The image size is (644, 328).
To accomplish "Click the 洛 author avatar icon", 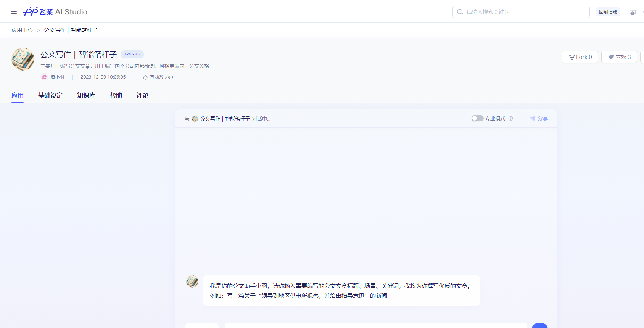I will 44,77.
